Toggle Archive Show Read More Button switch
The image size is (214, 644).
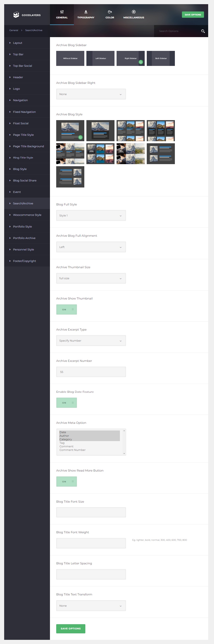pos(67,482)
